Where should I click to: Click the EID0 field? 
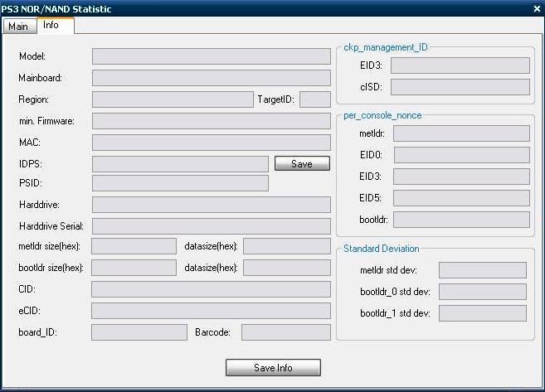462,155
